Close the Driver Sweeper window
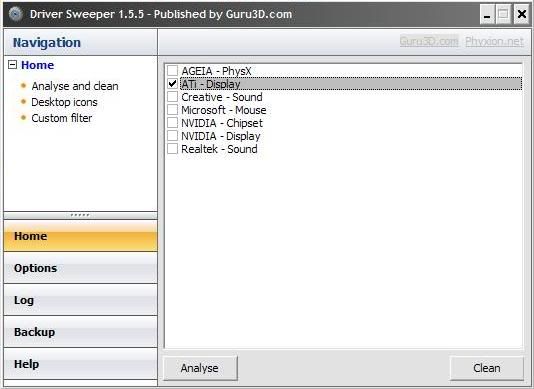Image resolution: width=534 pixels, height=389 pixels. [521, 14]
